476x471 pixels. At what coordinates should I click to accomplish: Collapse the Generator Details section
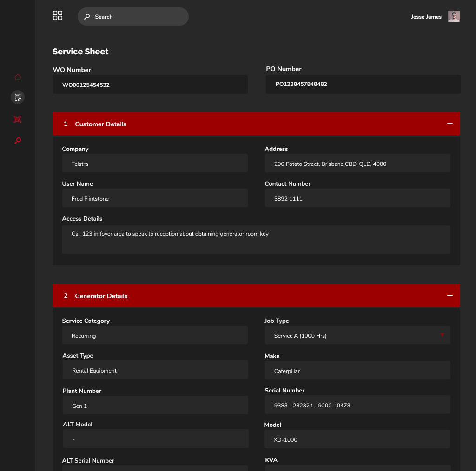click(450, 295)
